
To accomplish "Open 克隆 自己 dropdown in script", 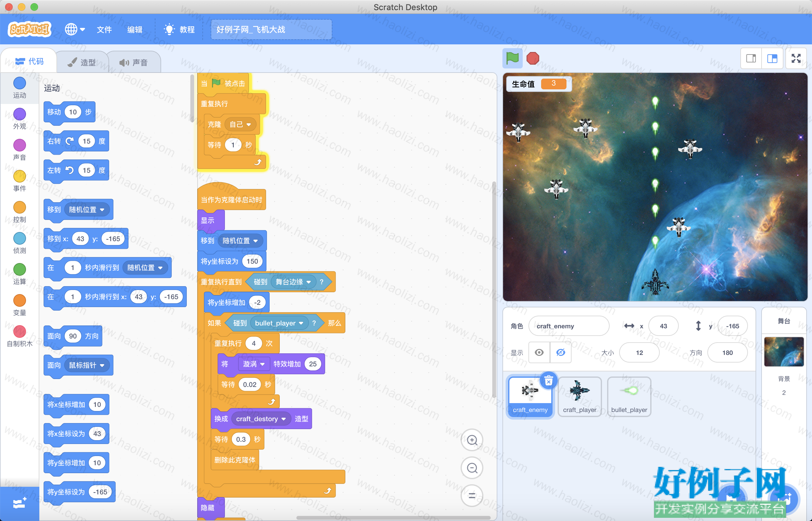I will [240, 125].
